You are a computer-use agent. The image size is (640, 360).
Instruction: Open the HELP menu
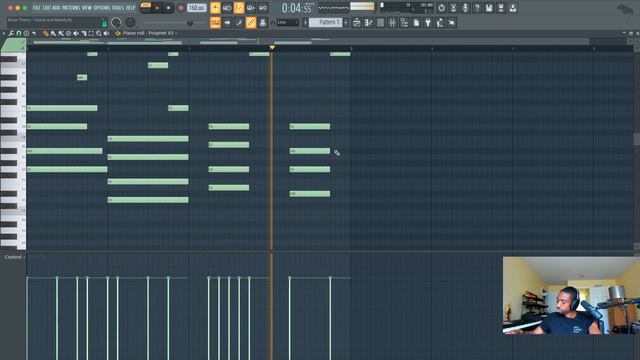pyautogui.click(x=131, y=8)
